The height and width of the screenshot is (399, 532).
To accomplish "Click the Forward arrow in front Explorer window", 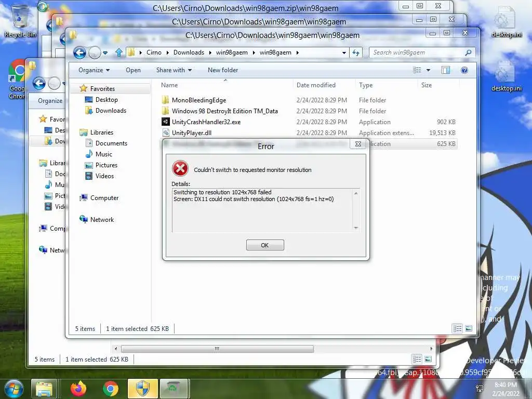I will (x=95, y=52).
